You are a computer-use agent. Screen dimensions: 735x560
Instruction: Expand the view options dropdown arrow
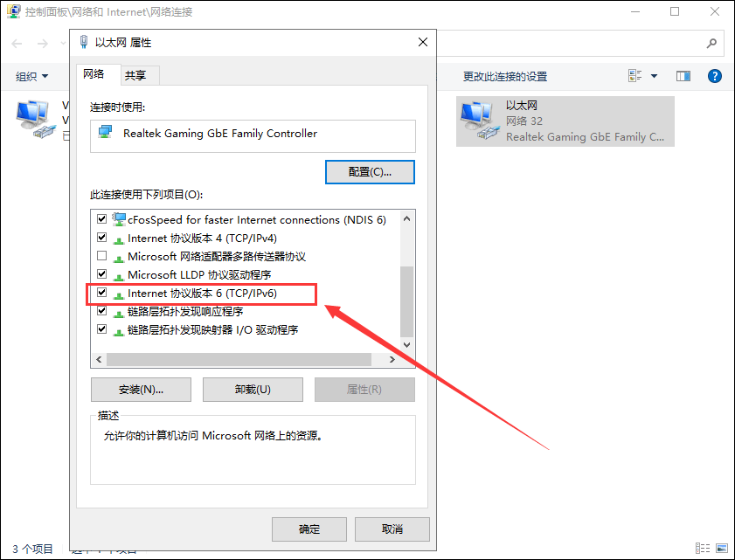pos(654,76)
